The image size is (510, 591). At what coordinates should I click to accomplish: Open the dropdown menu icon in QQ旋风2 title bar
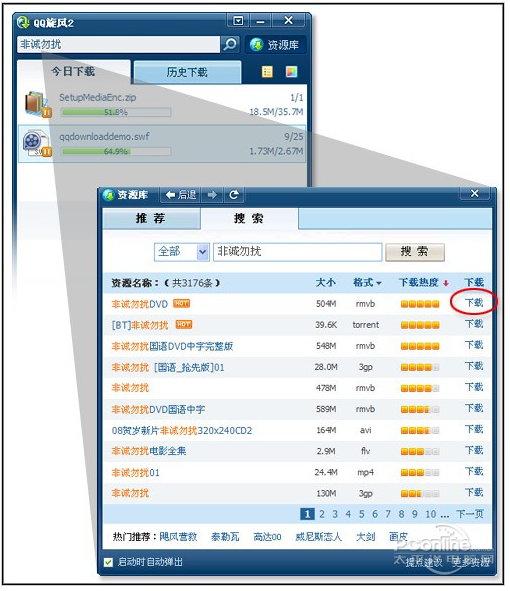(238, 20)
